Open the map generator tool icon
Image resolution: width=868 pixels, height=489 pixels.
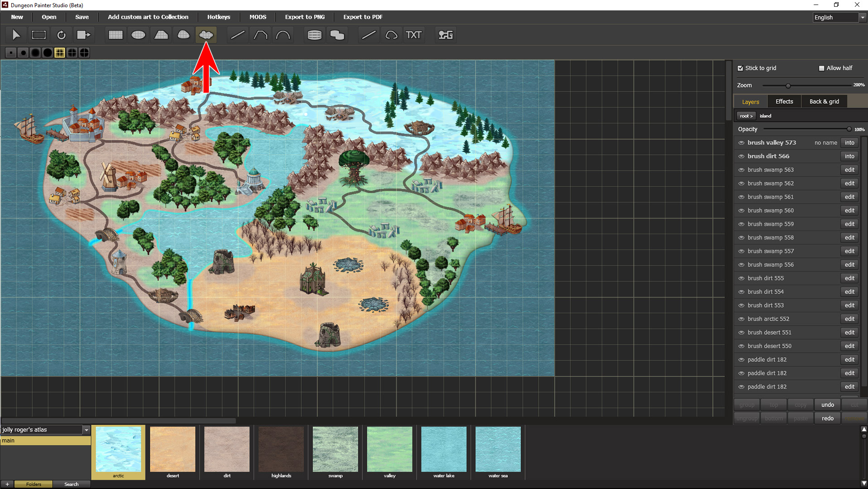point(446,35)
